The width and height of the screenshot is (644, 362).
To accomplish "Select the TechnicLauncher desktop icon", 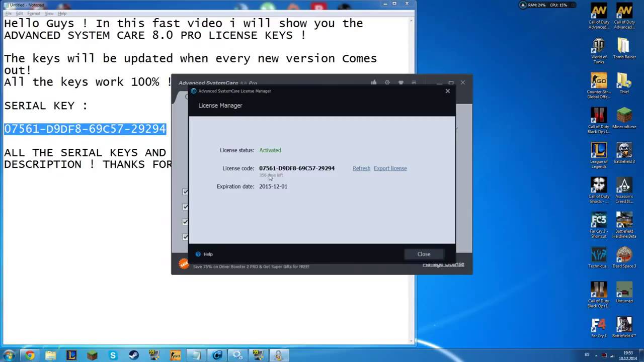I will (x=599, y=257).
